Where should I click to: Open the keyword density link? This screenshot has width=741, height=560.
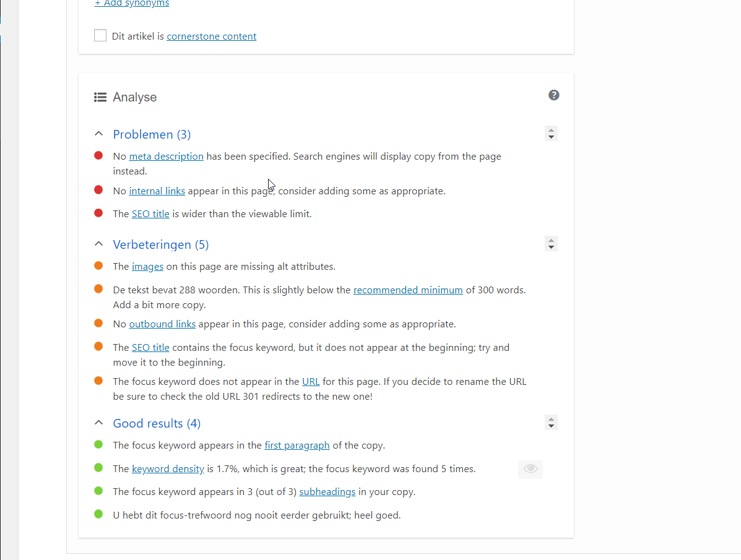click(x=168, y=468)
